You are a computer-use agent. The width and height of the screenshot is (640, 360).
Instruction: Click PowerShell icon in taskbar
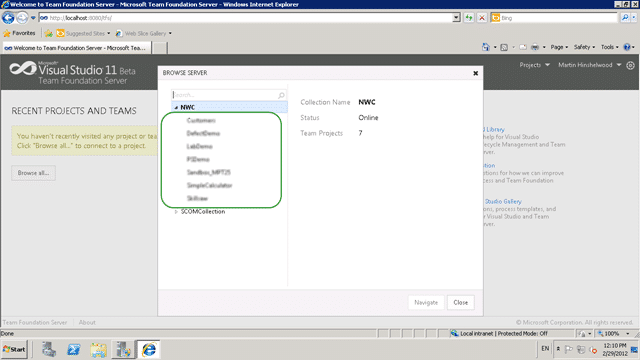[73, 350]
